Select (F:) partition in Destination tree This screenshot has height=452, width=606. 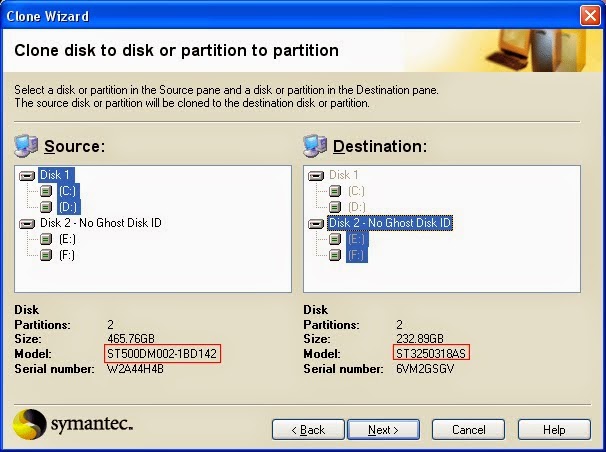point(357,255)
